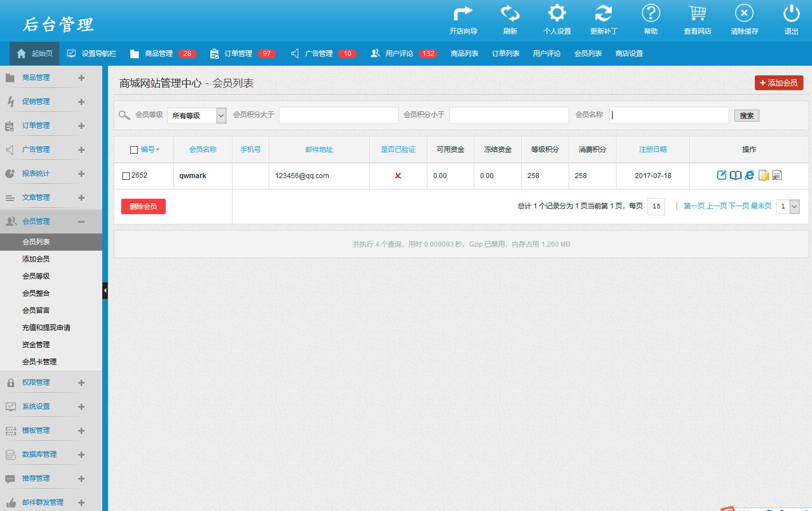Sort by 邮件地址 column header
This screenshot has width=812, height=511.
point(319,150)
